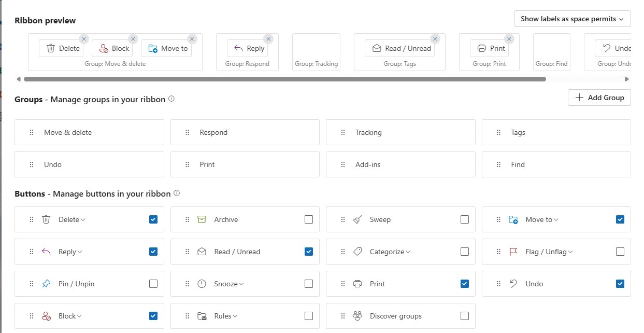
Task: Expand the Categorize options chevron
Action: [x=408, y=252]
